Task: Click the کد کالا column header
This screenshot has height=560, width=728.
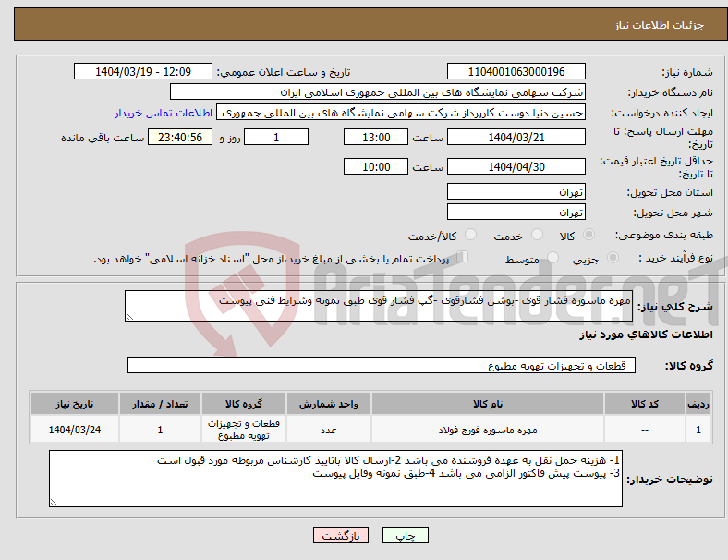Action: 645,404
